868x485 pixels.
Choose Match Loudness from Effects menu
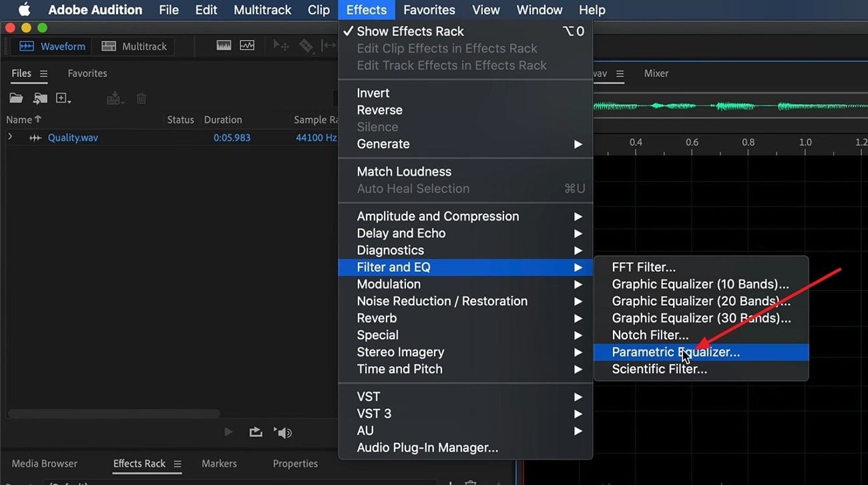click(465, 172)
